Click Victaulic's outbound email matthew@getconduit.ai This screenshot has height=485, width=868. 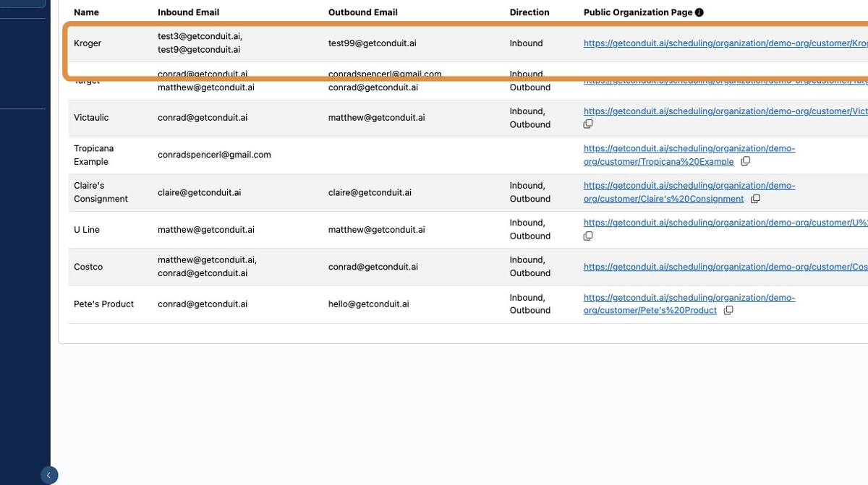coord(377,117)
